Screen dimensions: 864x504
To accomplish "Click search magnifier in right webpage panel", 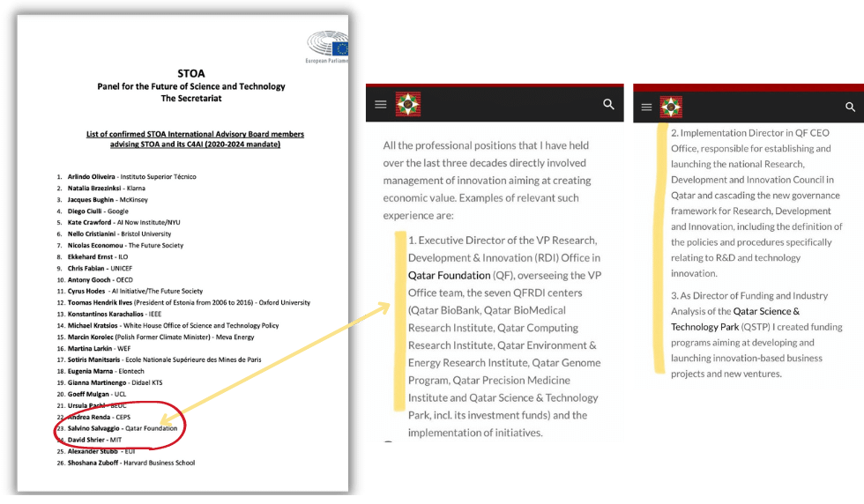I will coord(850,107).
